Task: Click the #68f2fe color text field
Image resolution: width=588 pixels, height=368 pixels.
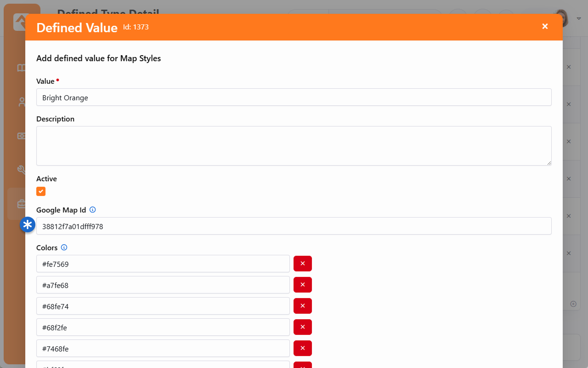Action: point(163,328)
